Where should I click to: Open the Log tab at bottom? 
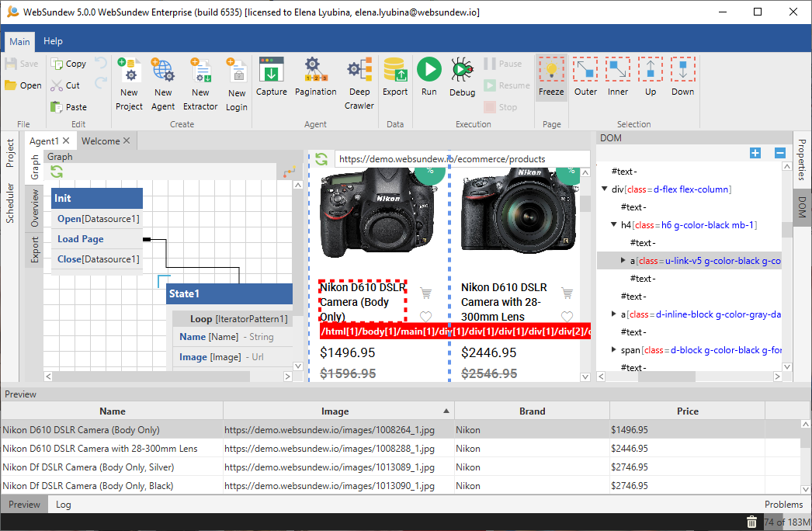64,505
